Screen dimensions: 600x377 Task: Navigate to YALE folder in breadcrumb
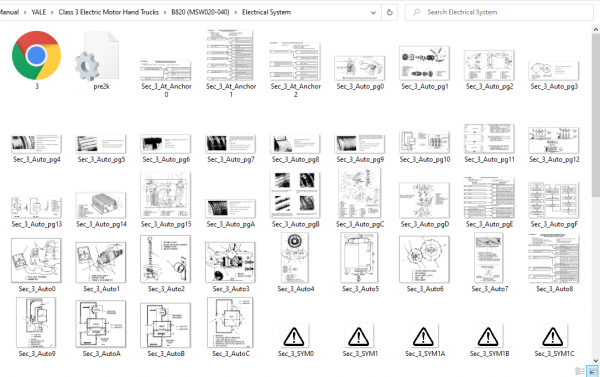coord(38,12)
